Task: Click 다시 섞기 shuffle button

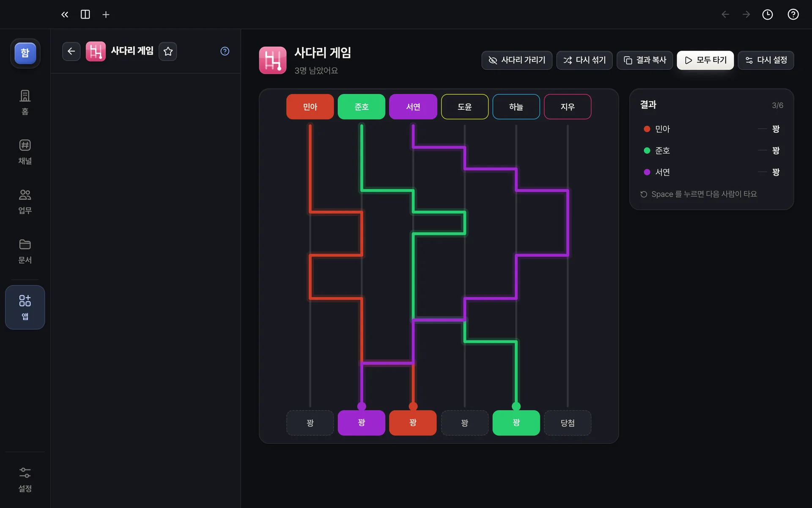Action: click(x=584, y=60)
